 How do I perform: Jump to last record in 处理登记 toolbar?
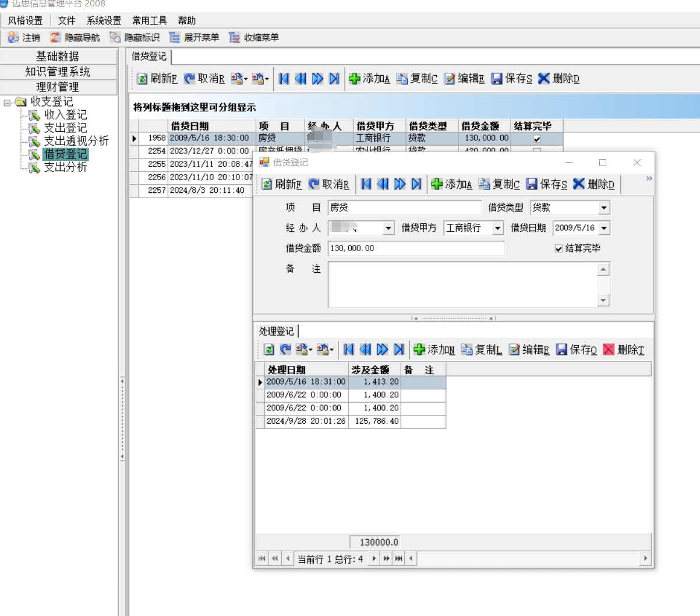(399, 350)
